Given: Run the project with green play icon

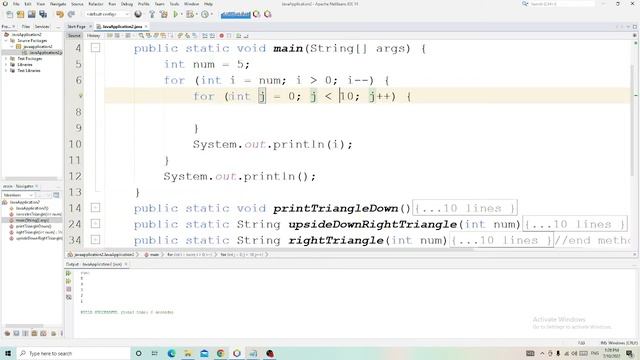Looking at the screenshot, I should 176,14.
